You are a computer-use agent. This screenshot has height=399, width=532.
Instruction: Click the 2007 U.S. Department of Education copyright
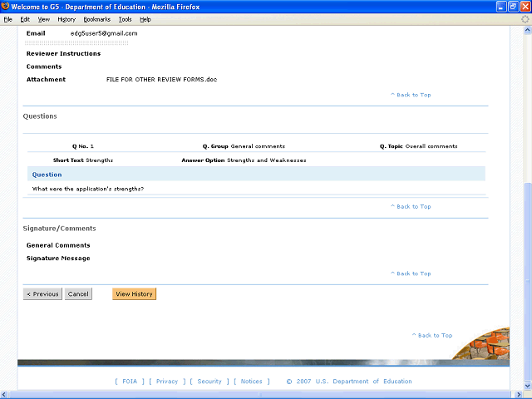point(349,382)
